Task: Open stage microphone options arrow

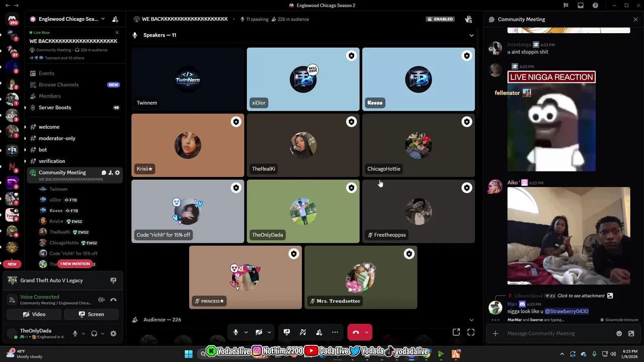Action: click(x=246, y=332)
